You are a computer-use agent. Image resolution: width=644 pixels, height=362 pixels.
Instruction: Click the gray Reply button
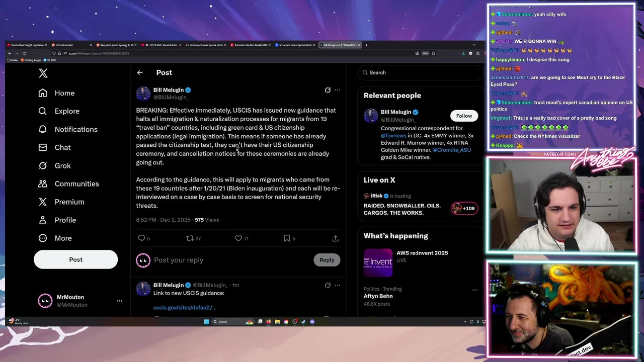(x=327, y=260)
